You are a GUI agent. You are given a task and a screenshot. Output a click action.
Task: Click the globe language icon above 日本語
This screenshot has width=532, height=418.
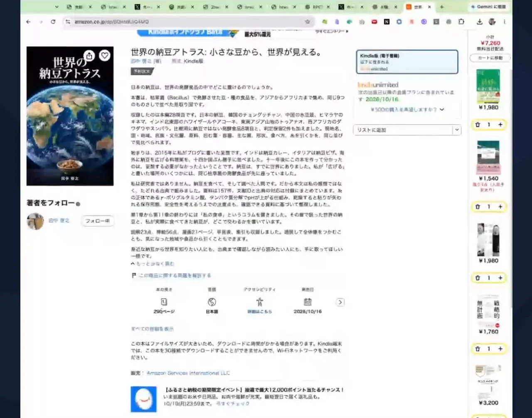coord(212,302)
